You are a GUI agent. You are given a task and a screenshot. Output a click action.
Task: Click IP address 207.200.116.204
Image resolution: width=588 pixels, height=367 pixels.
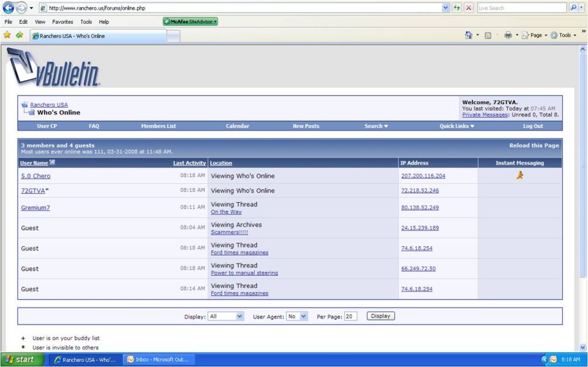point(423,176)
